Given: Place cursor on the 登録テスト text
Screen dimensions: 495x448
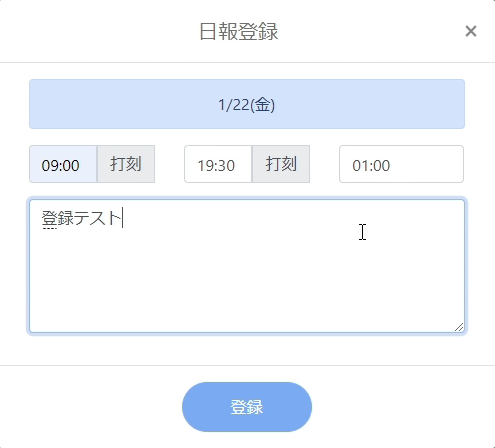Looking at the screenshot, I should (x=81, y=218).
